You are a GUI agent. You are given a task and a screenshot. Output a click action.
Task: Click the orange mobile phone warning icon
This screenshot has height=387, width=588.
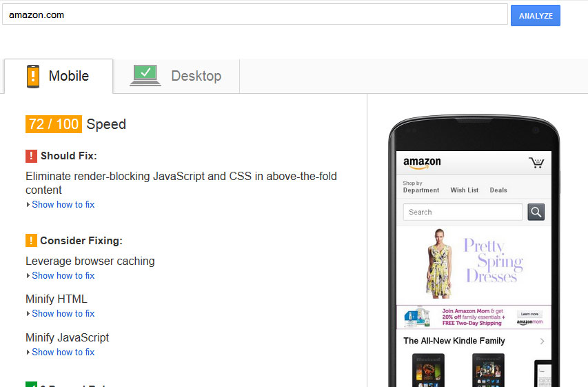pyautogui.click(x=33, y=76)
